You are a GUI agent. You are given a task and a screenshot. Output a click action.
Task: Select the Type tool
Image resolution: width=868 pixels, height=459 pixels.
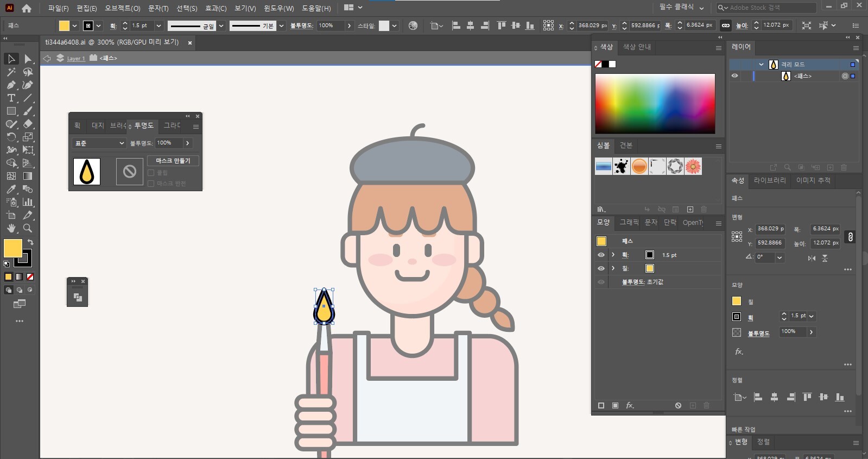click(11, 98)
